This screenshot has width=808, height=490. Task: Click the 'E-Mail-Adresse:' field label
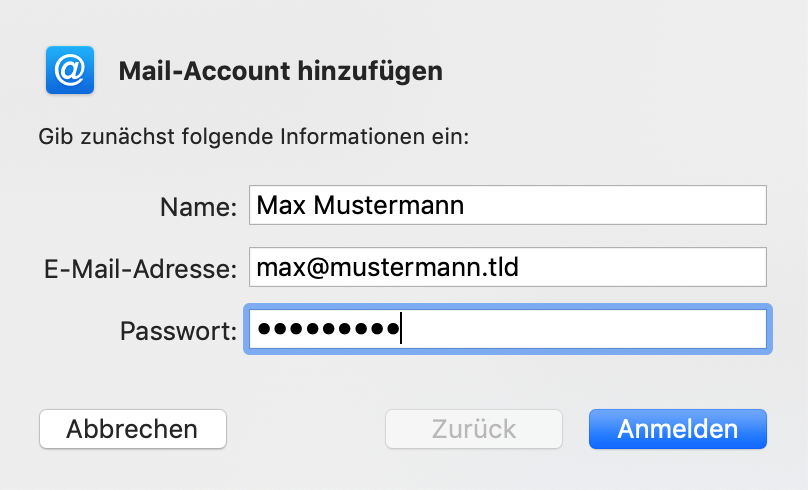click(140, 269)
